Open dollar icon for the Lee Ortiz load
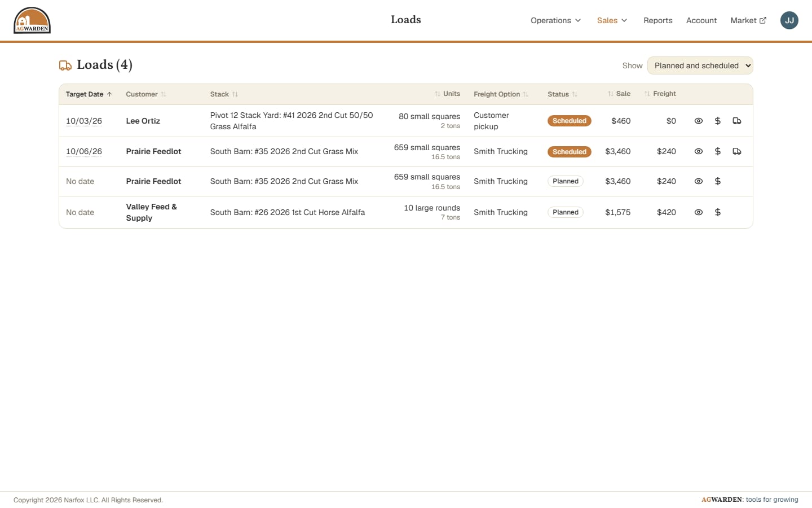Image resolution: width=812 pixels, height=508 pixels. click(717, 121)
